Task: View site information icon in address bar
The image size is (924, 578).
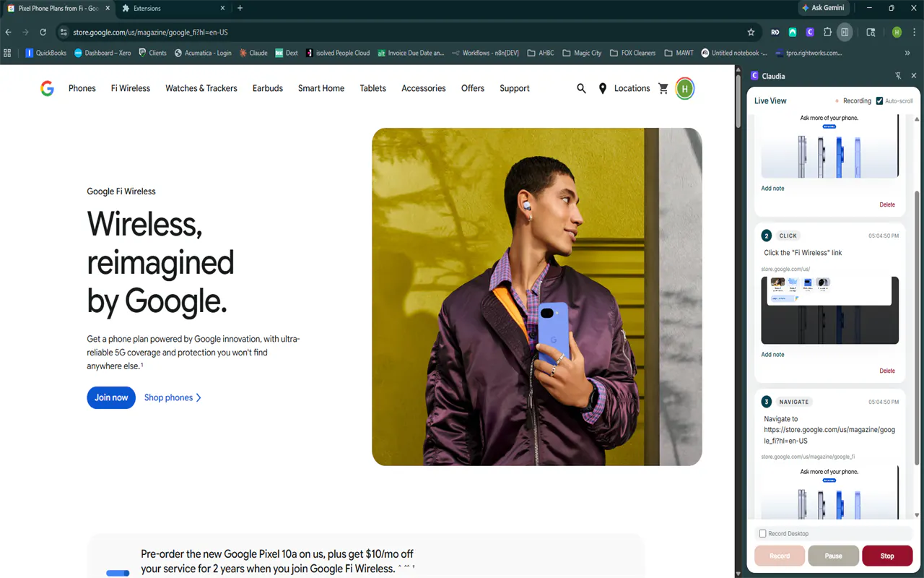Action: tap(64, 33)
